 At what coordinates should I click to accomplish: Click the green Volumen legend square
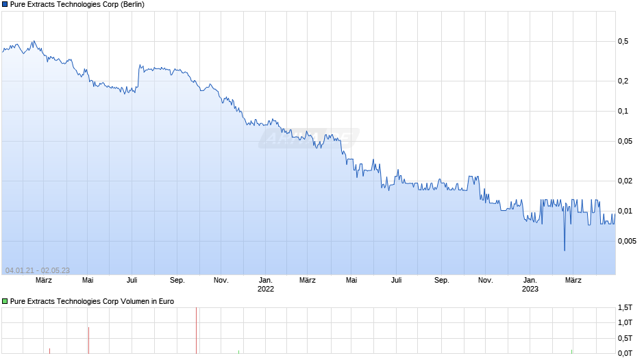5,301
